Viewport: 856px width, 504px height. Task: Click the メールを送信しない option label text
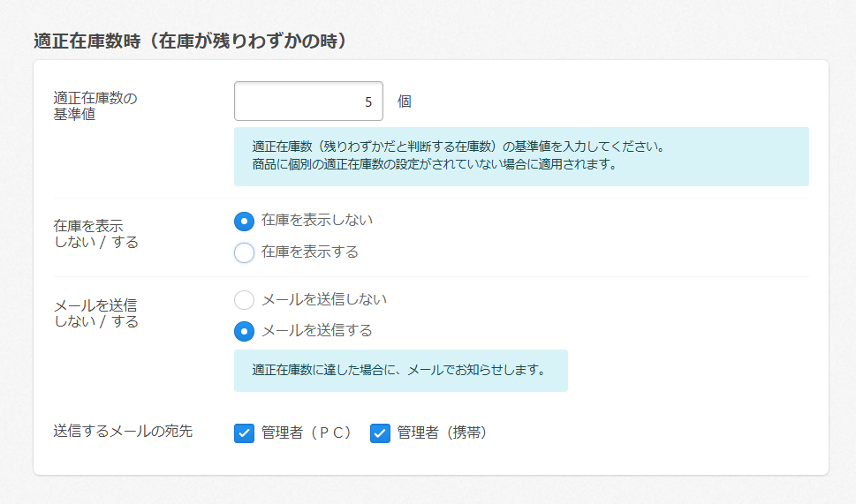324,300
